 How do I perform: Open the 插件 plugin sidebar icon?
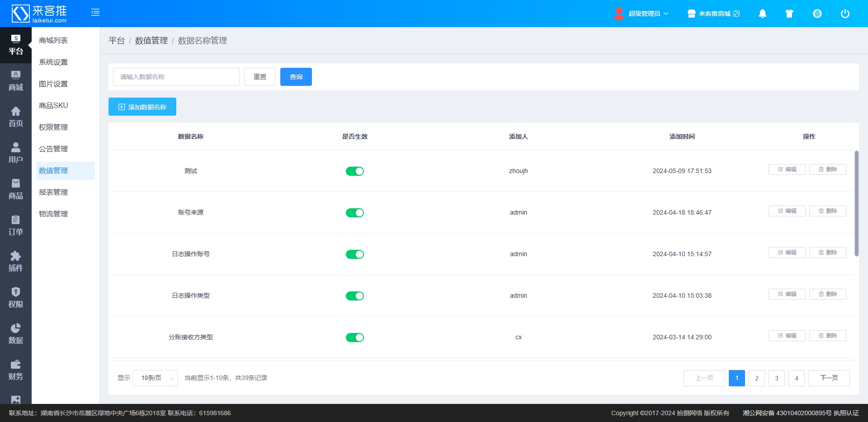[x=15, y=262]
